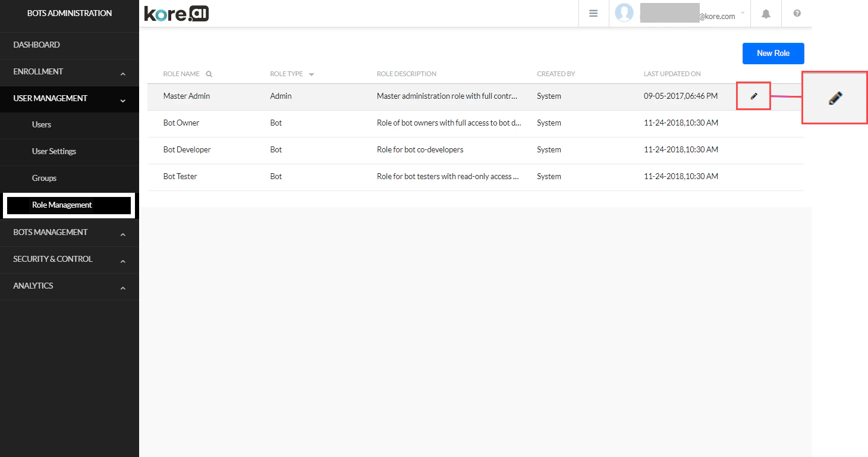Image resolution: width=868 pixels, height=457 pixels.
Task: Click Bot Owner role description text
Action: pos(449,123)
